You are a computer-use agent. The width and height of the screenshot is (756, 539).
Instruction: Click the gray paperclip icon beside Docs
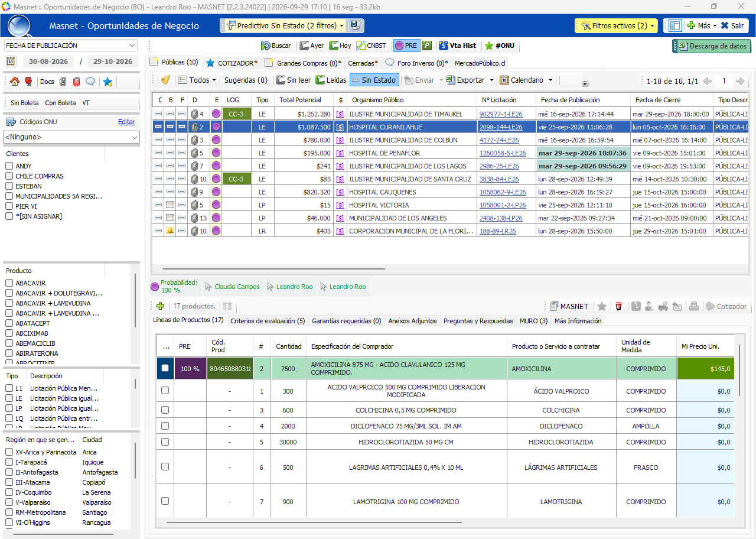pos(63,82)
